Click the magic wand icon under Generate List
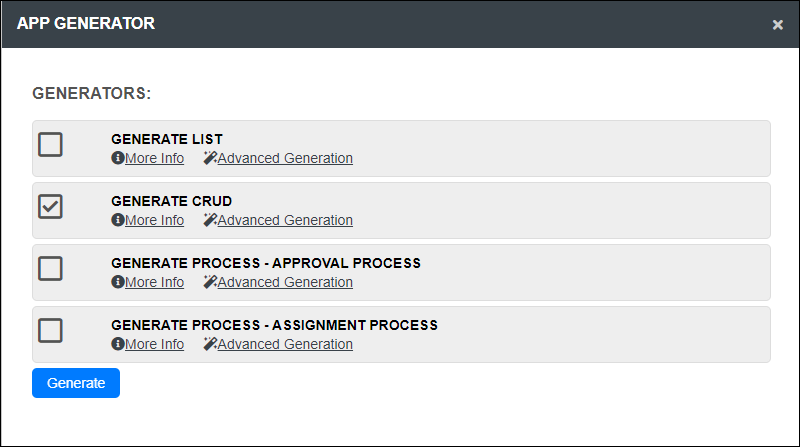Screen dimensions: 800x447 210,158
